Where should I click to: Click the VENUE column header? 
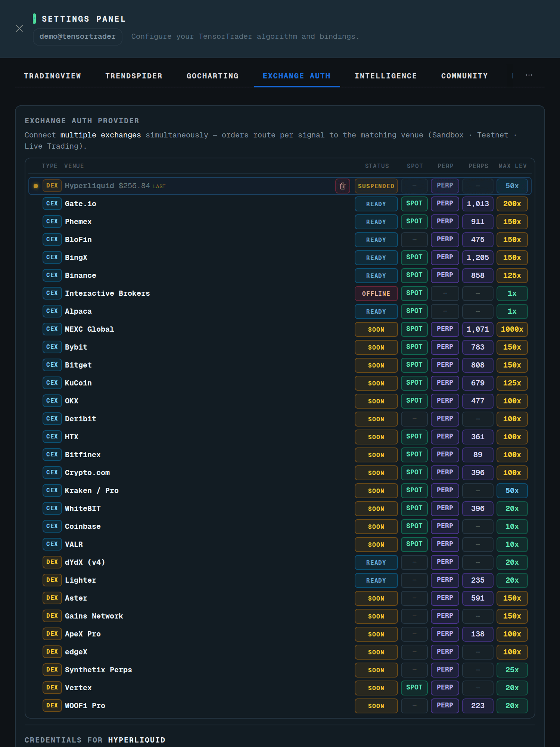click(x=74, y=166)
